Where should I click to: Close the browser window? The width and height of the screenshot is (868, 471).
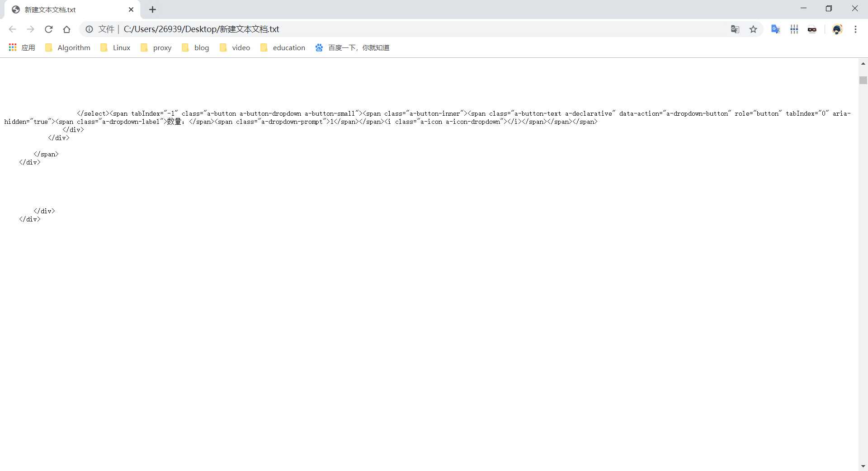click(854, 9)
